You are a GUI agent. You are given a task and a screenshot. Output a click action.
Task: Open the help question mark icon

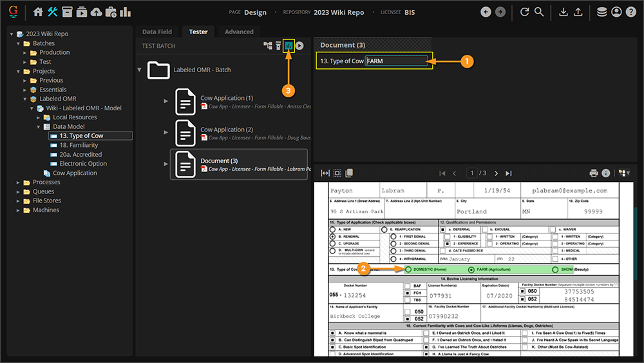631,12
